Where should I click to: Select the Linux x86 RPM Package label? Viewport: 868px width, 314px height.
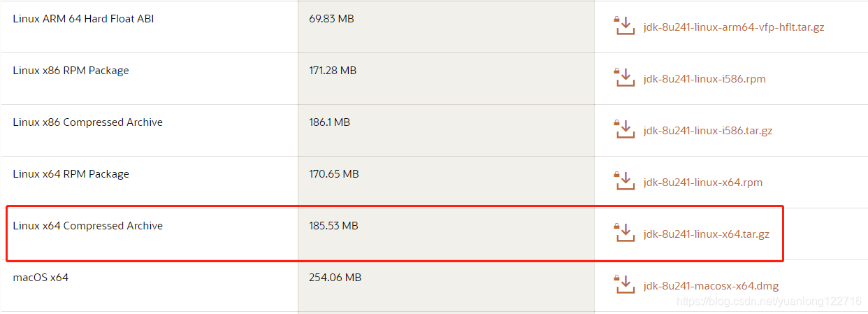71,71
